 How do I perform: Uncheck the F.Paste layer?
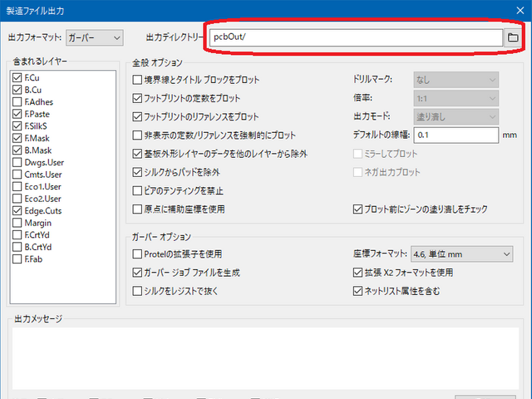[x=17, y=114]
